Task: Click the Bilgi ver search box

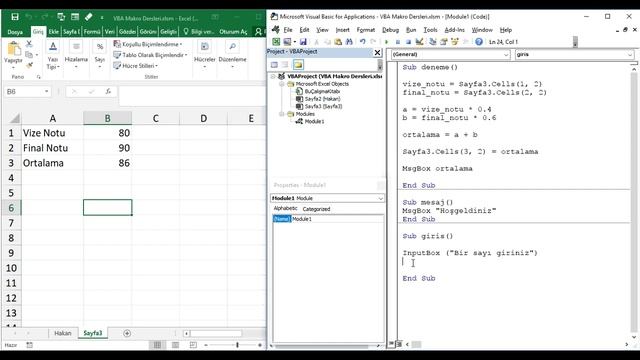Action: tap(199, 31)
